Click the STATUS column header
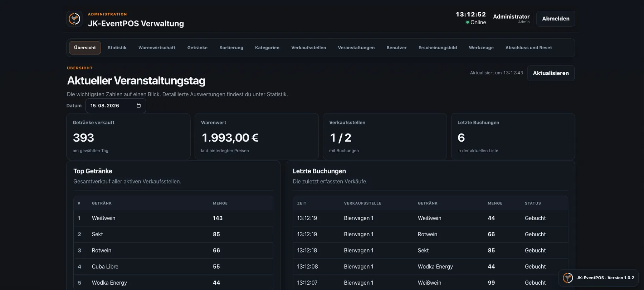 533,203
